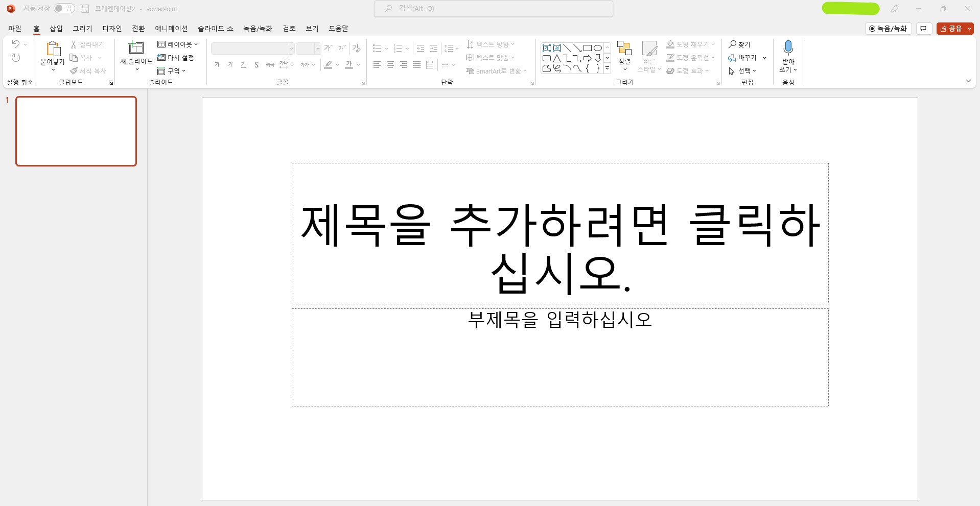Enable center text alignment
Screen dimensions: 980x506
pos(390,64)
